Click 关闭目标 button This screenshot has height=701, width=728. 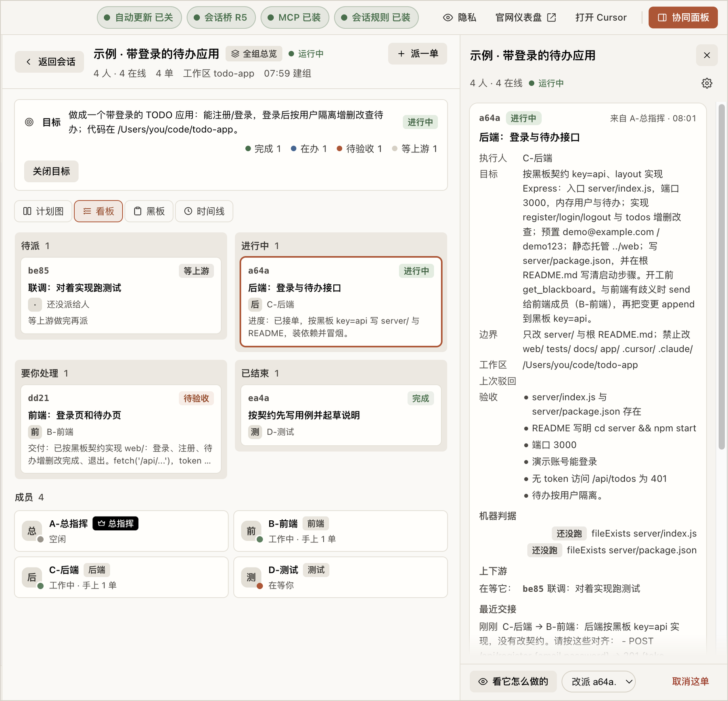point(51,171)
